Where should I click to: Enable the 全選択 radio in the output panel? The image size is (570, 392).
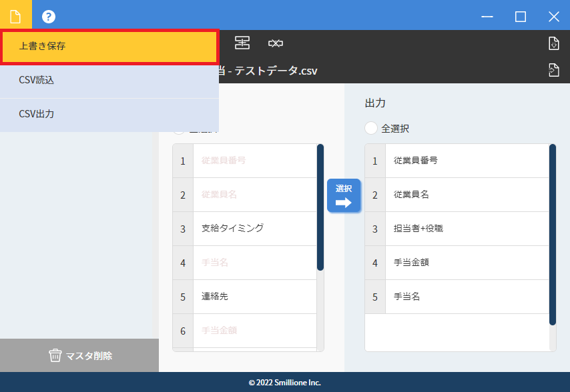372,128
